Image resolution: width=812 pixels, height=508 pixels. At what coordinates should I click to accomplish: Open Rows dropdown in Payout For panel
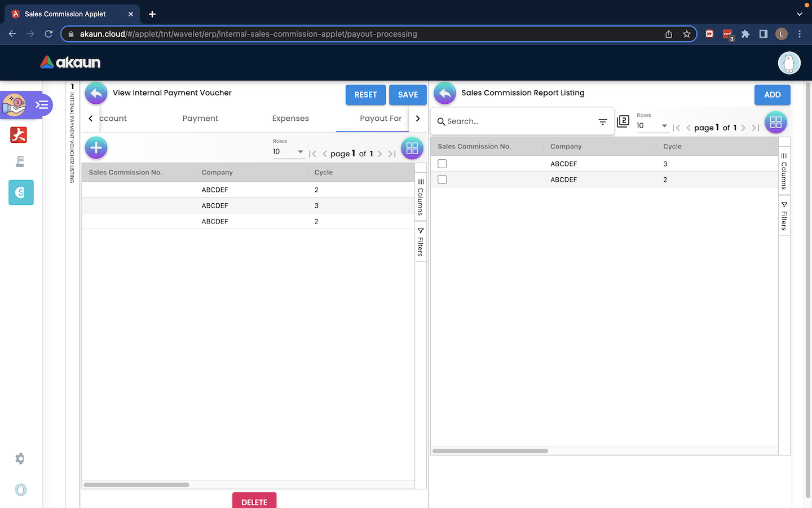tap(288, 152)
